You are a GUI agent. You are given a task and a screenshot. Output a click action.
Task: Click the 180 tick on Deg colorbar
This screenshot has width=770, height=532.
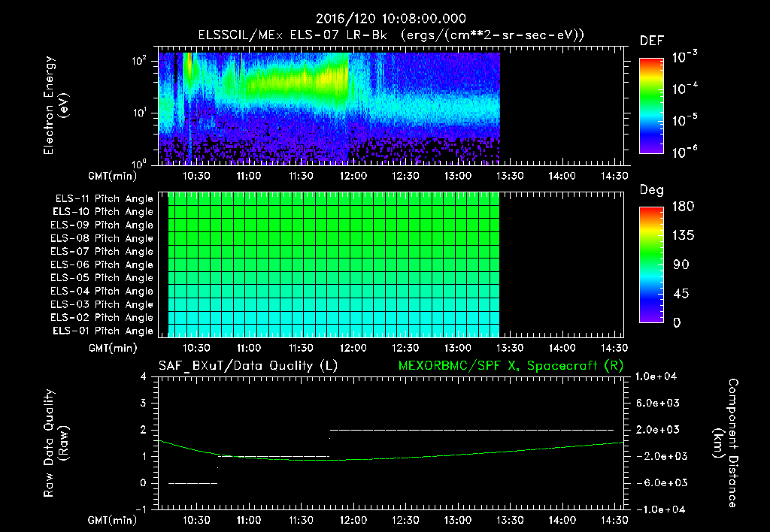tap(684, 207)
